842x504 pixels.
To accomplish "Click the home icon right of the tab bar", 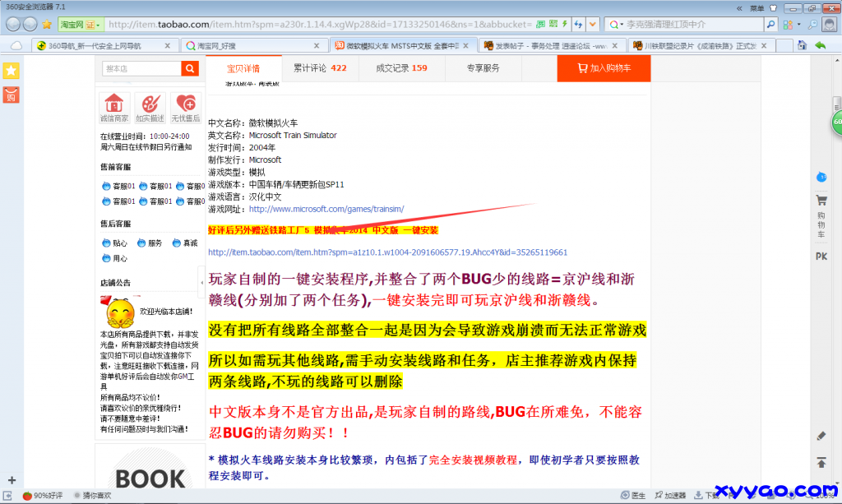I will point(802,44).
